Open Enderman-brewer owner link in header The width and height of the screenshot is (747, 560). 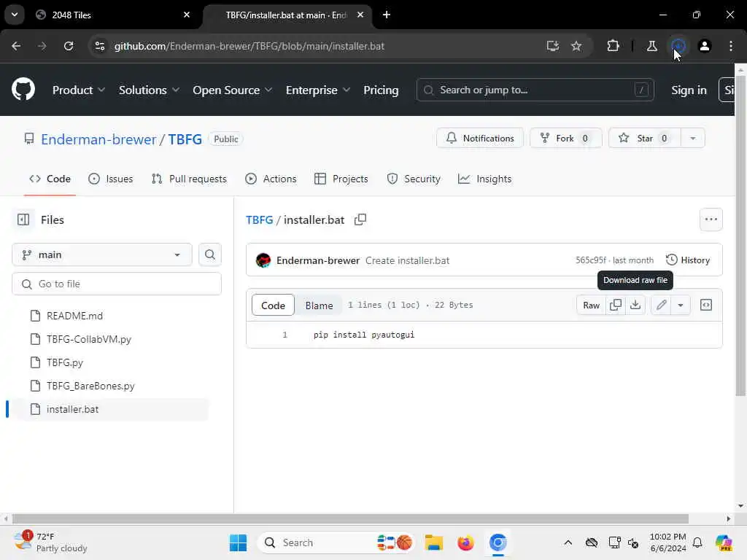98,139
